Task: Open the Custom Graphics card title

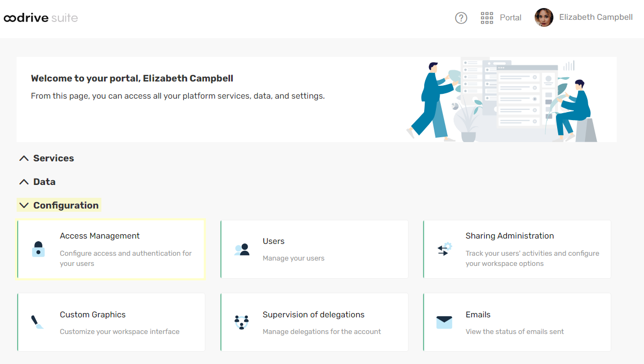Action: (93, 315)
